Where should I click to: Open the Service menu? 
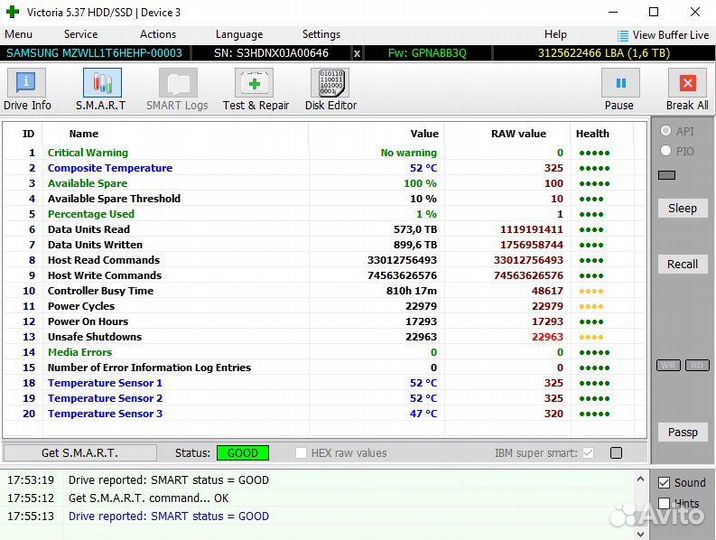[81, 34]
